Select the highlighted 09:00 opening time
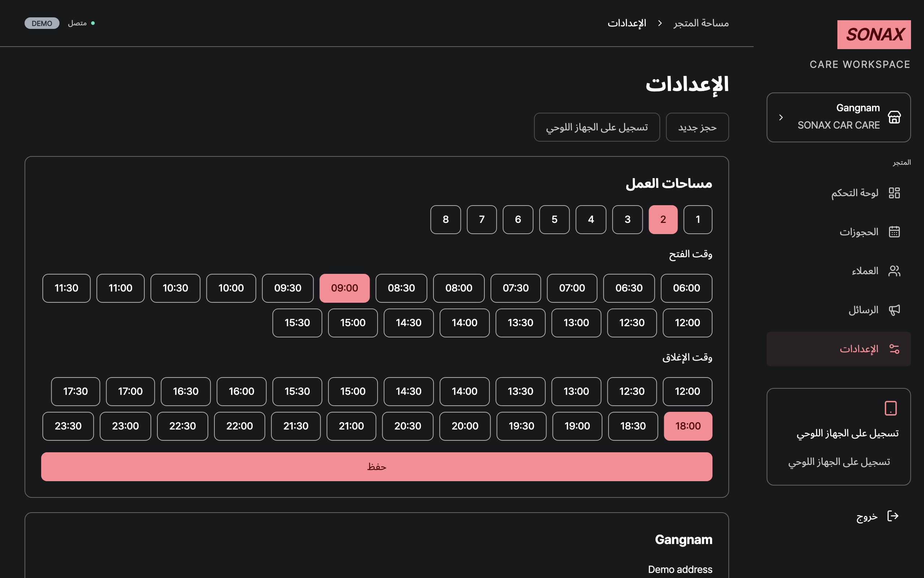 (344, 288)
